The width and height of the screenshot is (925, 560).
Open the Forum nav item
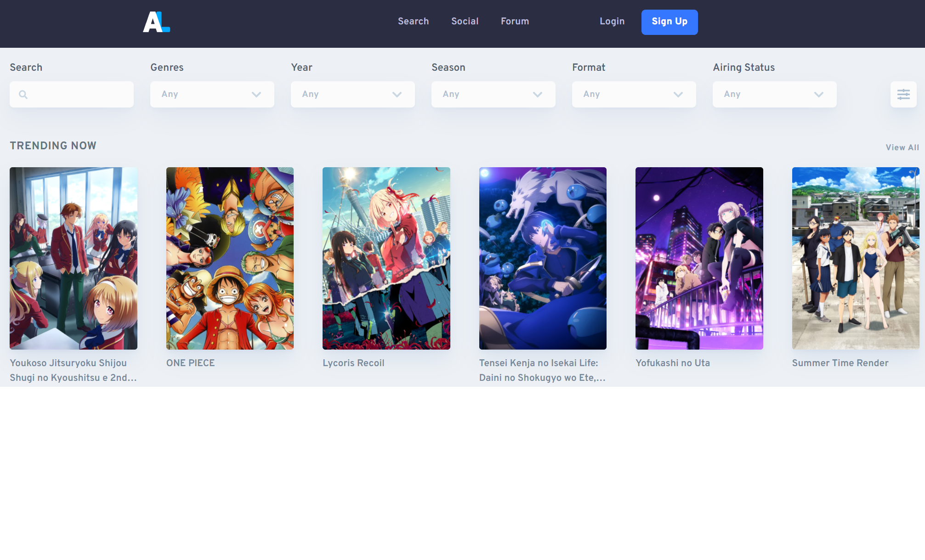pyautogui.click(x=515, y=21)
